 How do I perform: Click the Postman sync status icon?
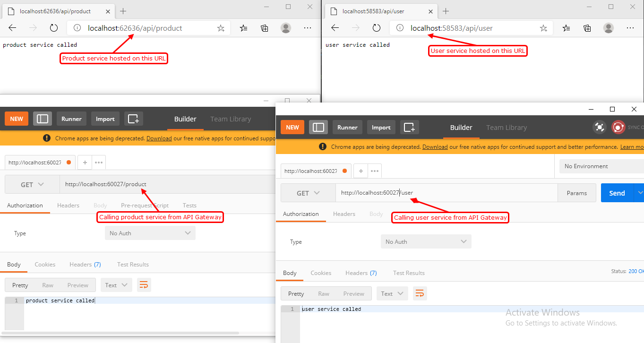click(x=618, y=127)
